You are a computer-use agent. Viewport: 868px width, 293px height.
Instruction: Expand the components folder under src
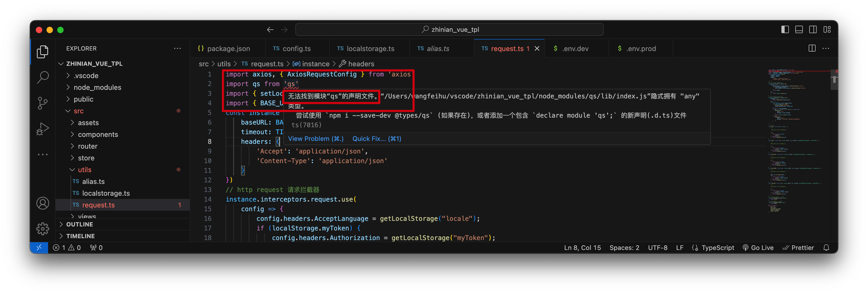(97, 133)
